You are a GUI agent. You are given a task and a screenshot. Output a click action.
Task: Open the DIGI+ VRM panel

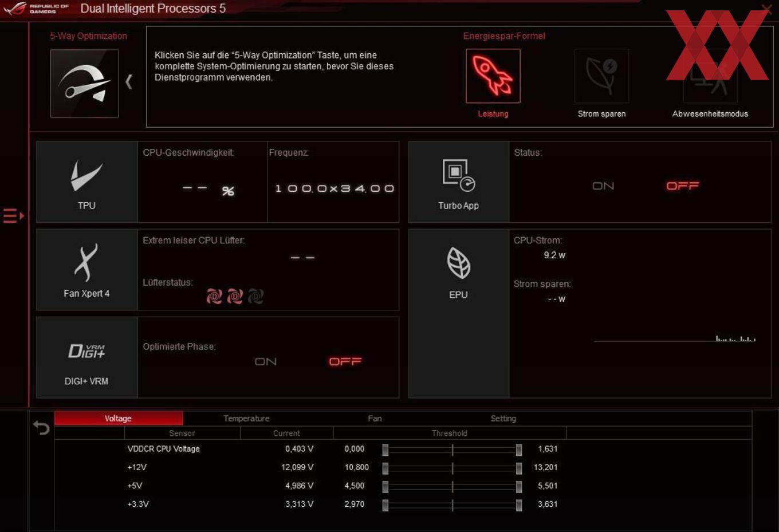pos(86,357)
